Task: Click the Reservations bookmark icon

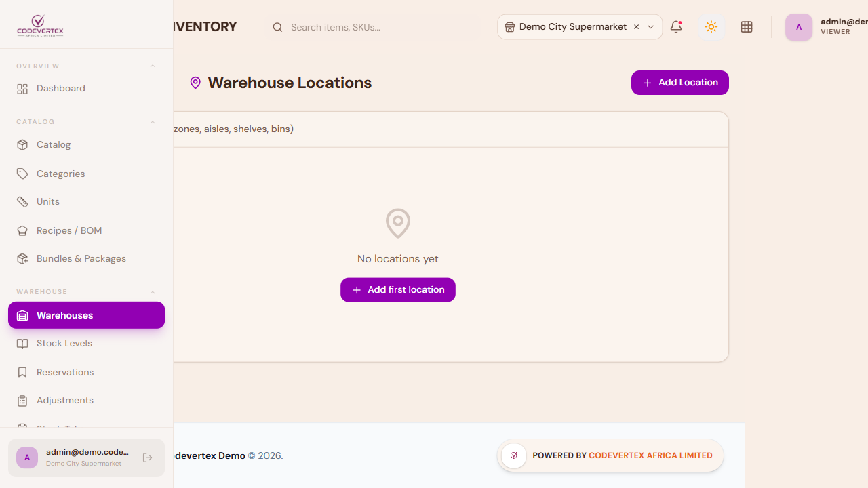Action: pos(22,373)
